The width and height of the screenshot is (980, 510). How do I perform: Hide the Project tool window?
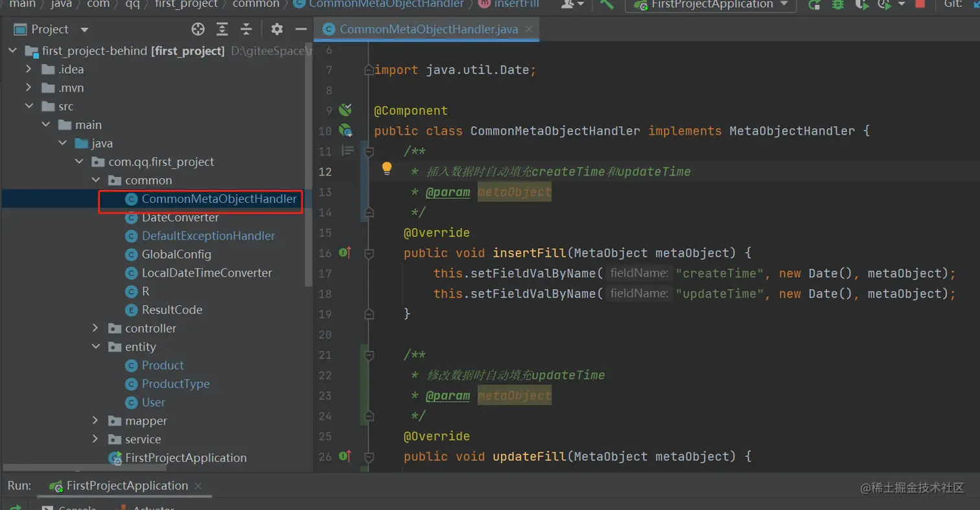[x=301, y=29]
